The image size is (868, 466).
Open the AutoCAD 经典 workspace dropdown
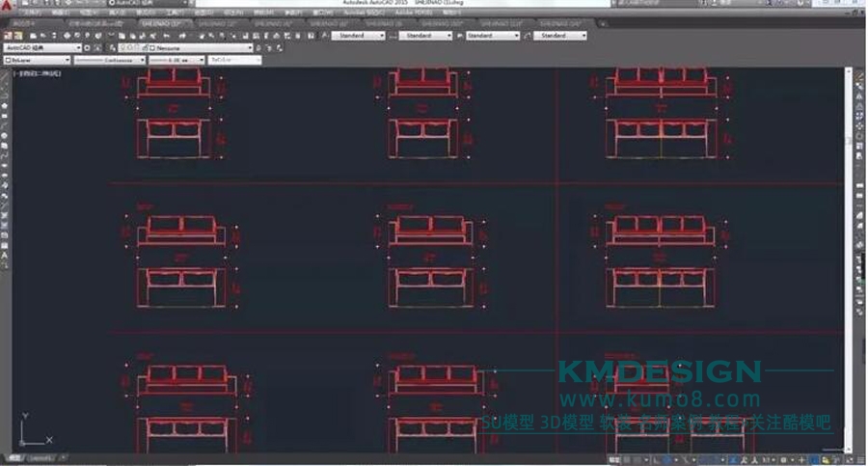click(x=42, y=47)
